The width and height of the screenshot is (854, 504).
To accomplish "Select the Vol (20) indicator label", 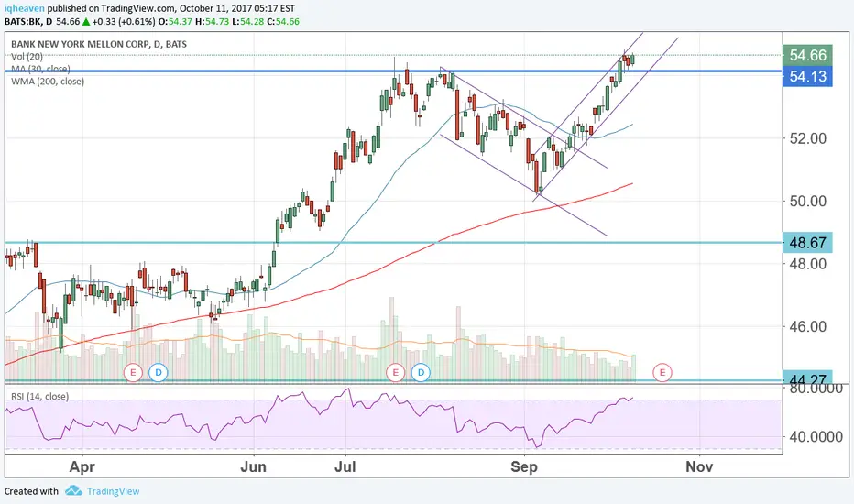I will click(27, 56).
